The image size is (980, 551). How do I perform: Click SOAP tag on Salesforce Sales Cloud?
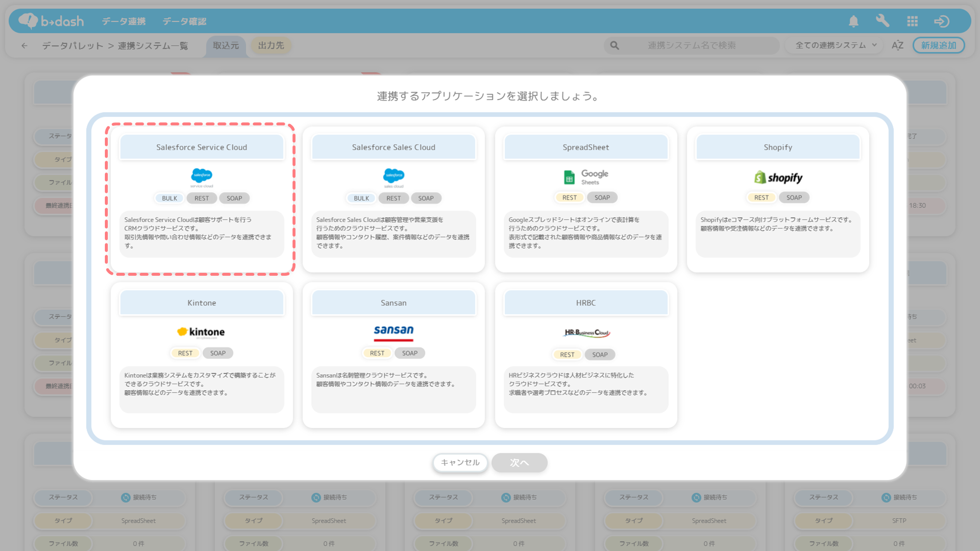(426, 198)
